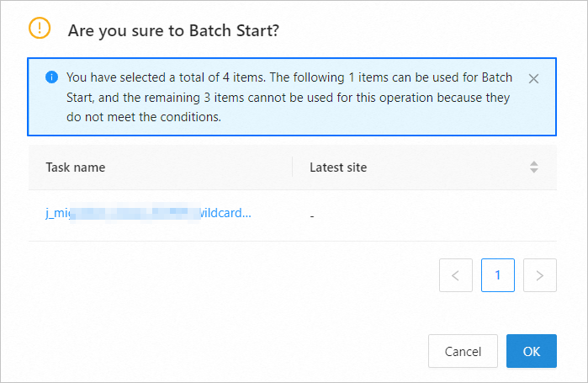The image size is (588, 383).
Task: Click empty area beside pagination controls
Action: (x=232, y=275)
